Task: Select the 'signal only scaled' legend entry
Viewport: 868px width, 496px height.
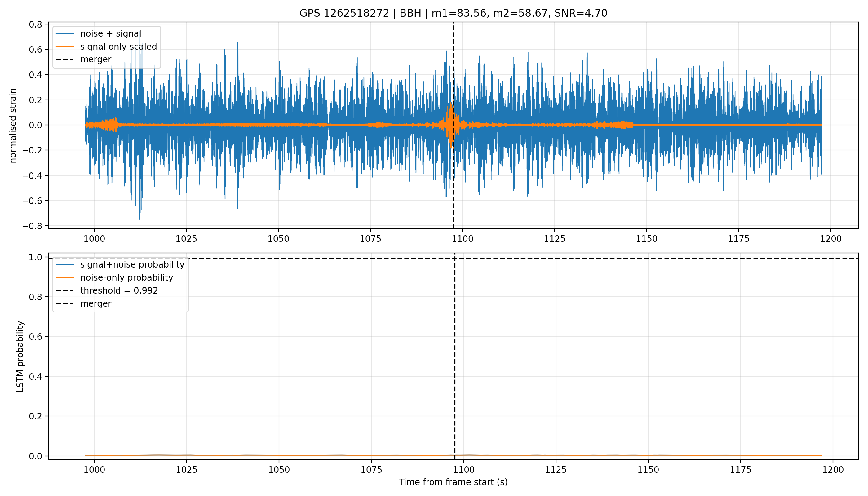Action: tap(107, 46)
